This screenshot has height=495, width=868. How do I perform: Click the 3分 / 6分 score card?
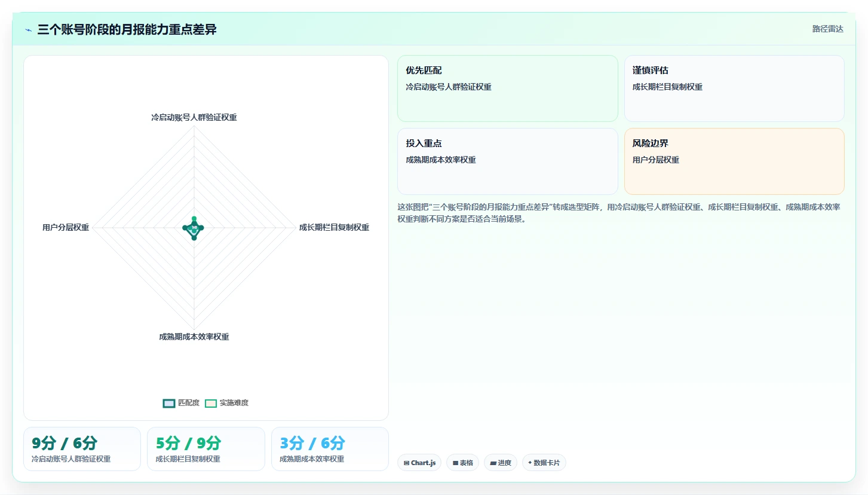click(x=330, y=449)
